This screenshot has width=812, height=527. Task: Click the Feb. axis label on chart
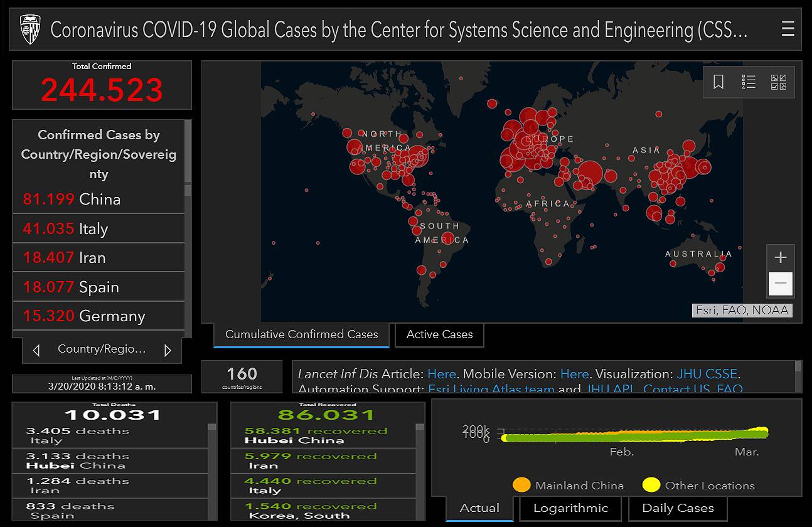622,452
